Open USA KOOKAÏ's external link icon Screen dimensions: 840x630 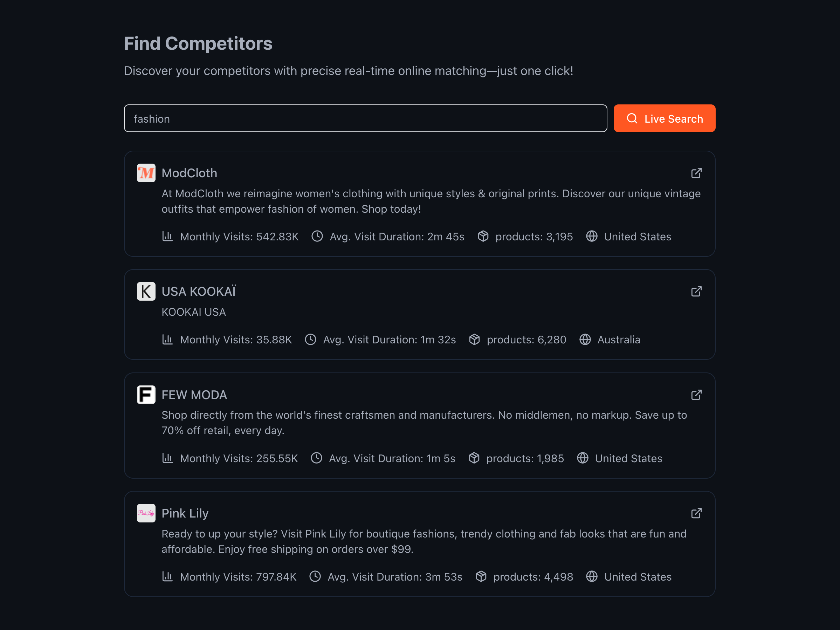pos(696,291)
